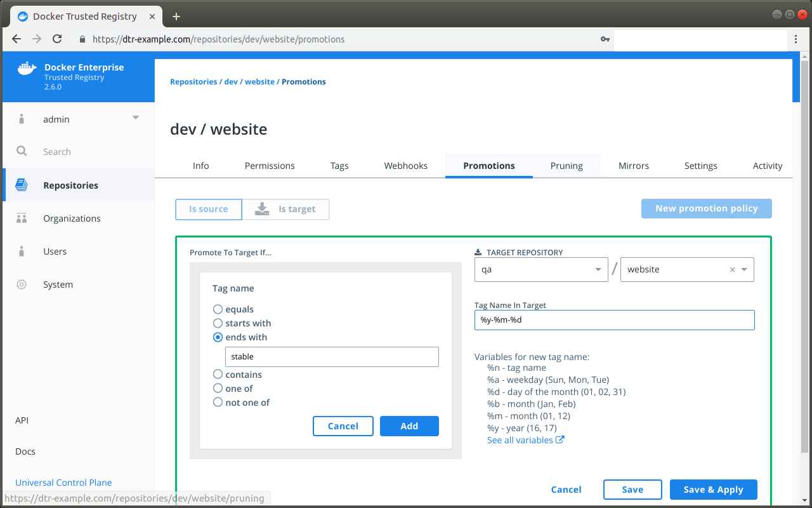Switch to the Webhooks tab

pyautogui.click(x=405, y=166)
